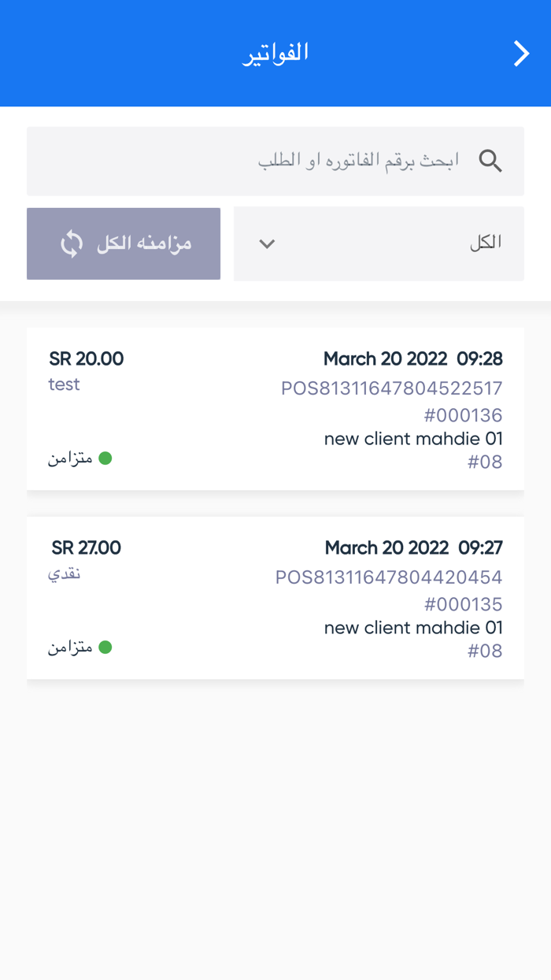Select the نقدي payment method label

click(x=66, y=574)
